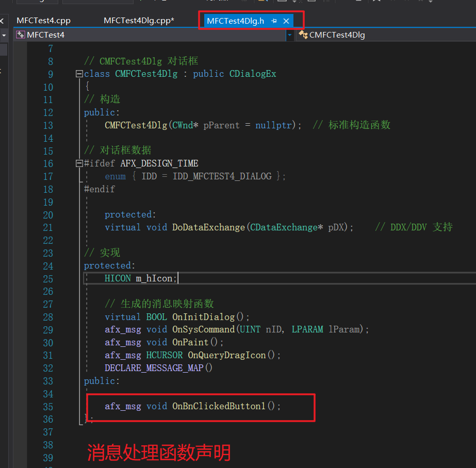Collapse the class CMFCTest4Dlg code block
The height and width of the screenshot is (468, 476).
(x=79, y=74)
